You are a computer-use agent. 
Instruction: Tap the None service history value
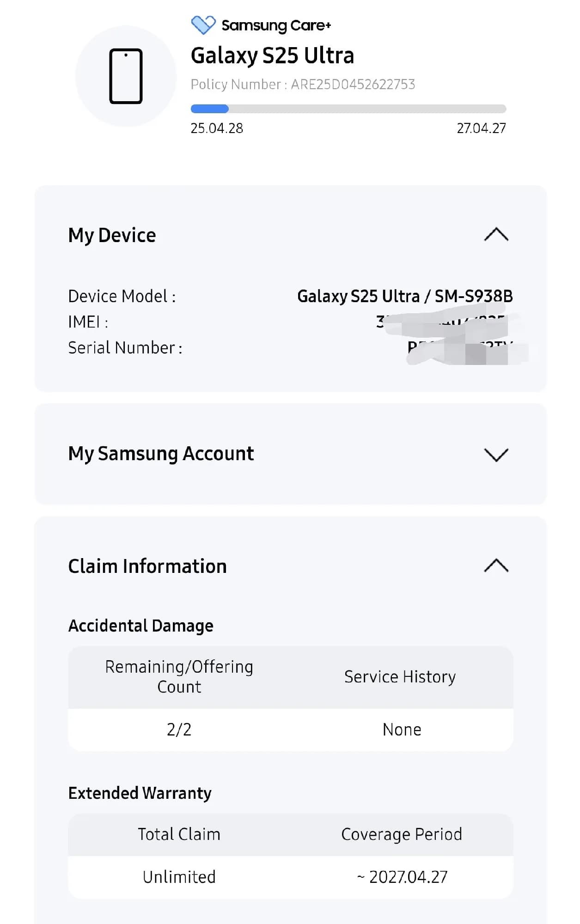tap(402, 729)
